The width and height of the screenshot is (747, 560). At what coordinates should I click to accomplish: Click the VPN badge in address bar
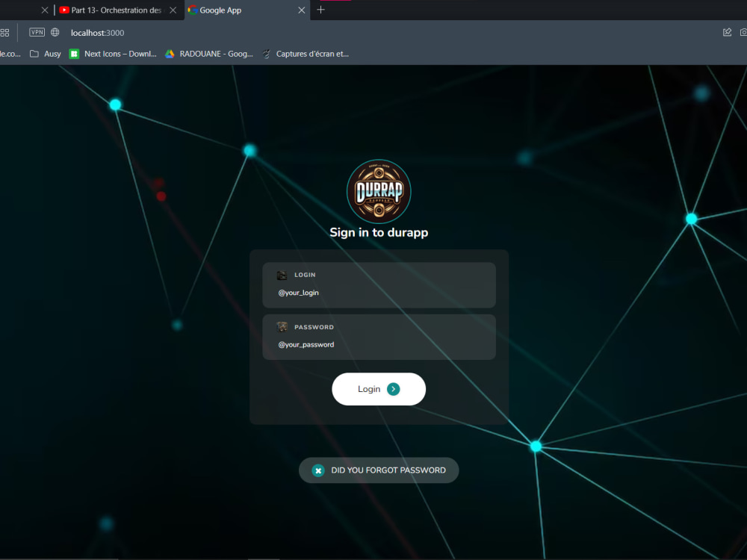(x=37, y=32)
